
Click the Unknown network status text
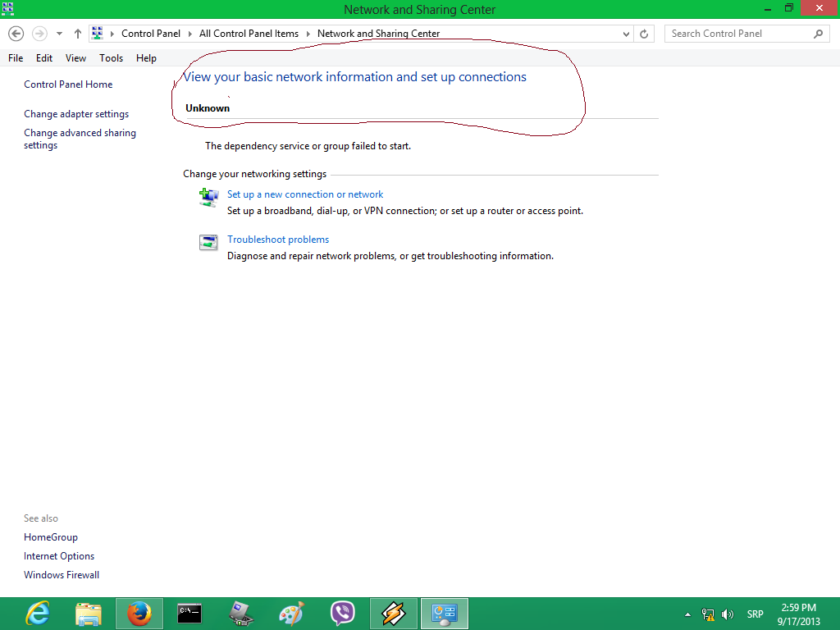tap(208, 107)
